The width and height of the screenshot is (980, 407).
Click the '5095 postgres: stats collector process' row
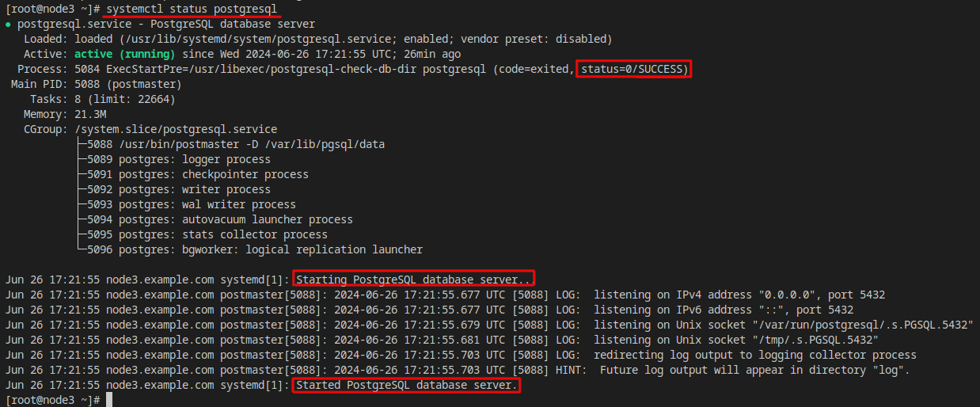[x=207, y=234]
